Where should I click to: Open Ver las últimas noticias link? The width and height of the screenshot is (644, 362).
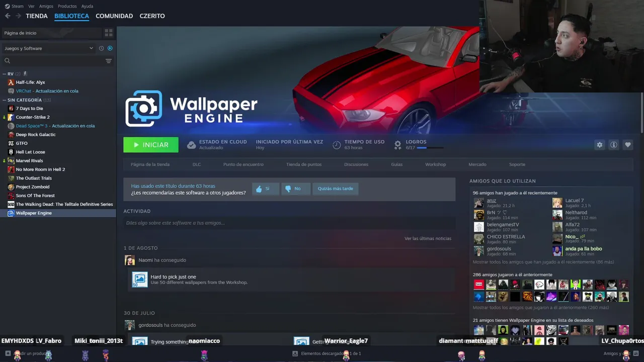(x=428, y=238)
